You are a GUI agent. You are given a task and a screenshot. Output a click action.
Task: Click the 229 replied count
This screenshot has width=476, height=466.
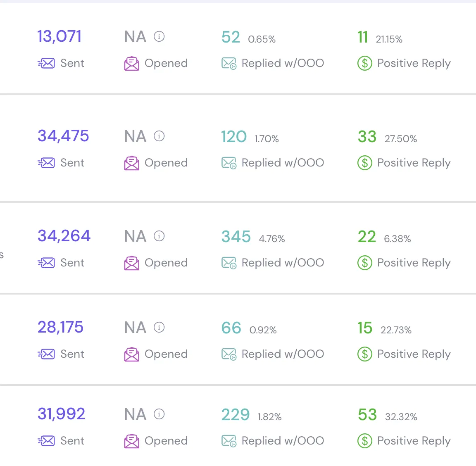[x=236, y=415]
